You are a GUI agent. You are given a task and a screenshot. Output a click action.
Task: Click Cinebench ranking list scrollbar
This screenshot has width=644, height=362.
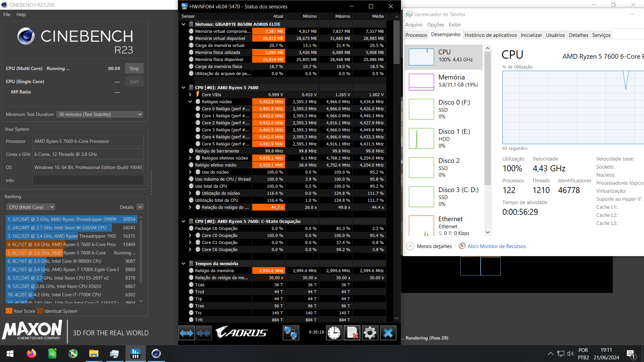[x=141, y=251]
